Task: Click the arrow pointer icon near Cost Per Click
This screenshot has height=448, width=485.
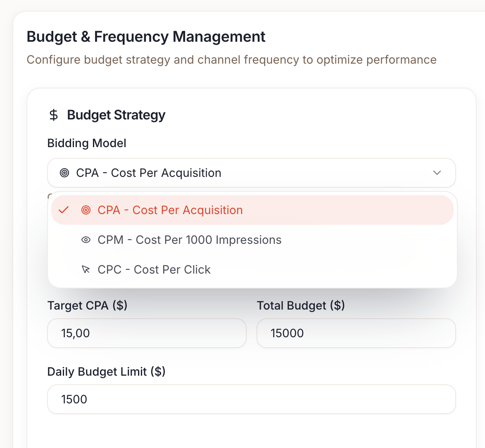Action: pos(86,269)
